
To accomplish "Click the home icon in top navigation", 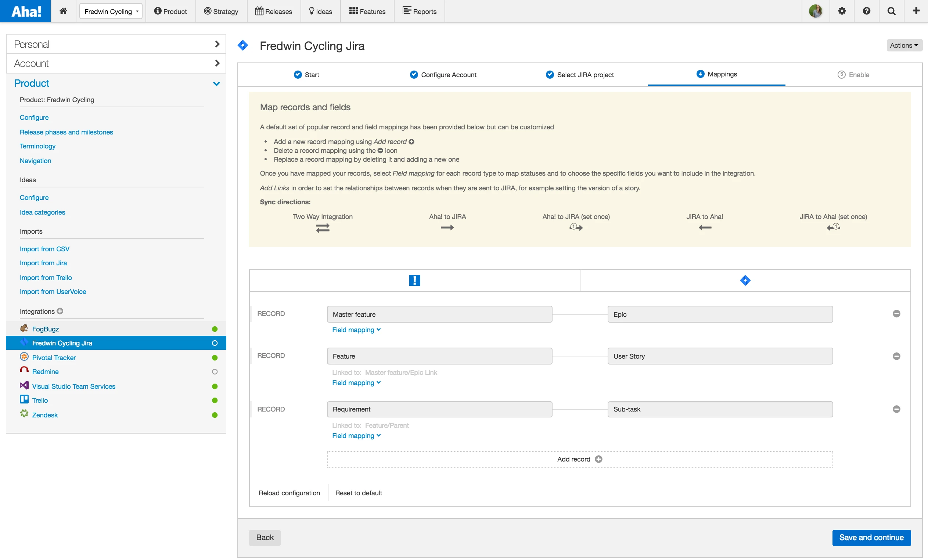I will pos(63,11).
